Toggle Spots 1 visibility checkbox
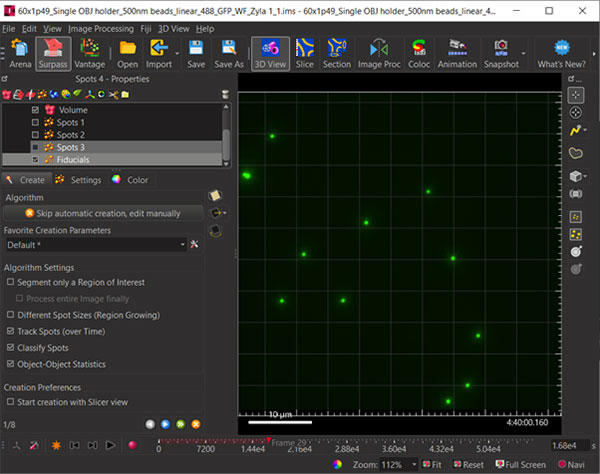 35,122
